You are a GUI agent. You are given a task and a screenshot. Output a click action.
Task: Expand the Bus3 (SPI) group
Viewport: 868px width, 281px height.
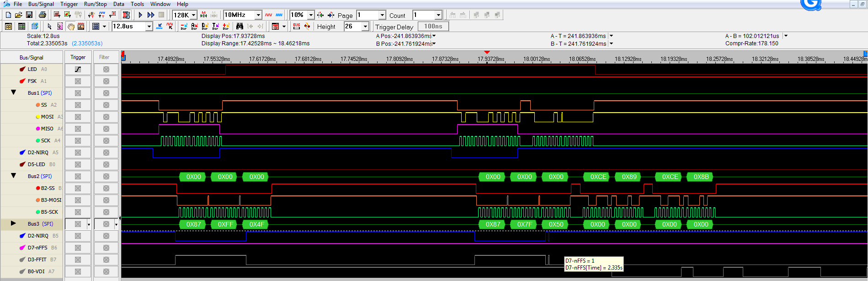13,223
